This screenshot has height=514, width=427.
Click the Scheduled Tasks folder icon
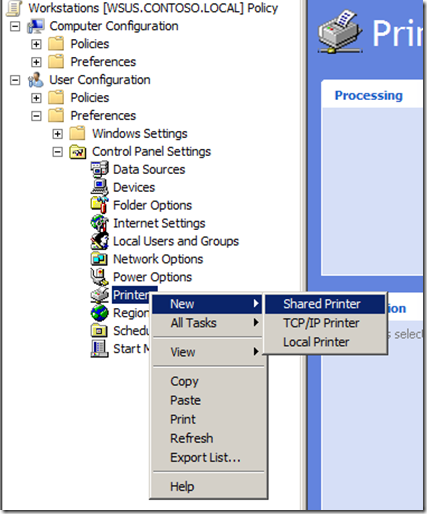click(x=99, y=331)
